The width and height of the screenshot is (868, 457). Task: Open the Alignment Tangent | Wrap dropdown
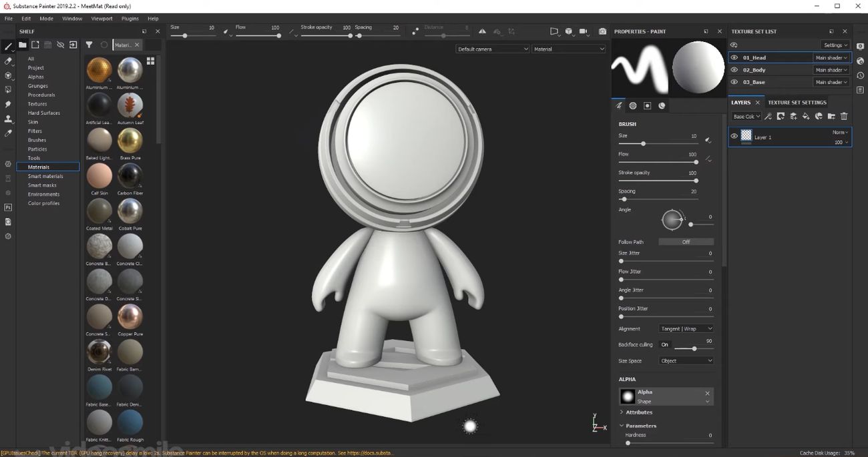point(686,329)
